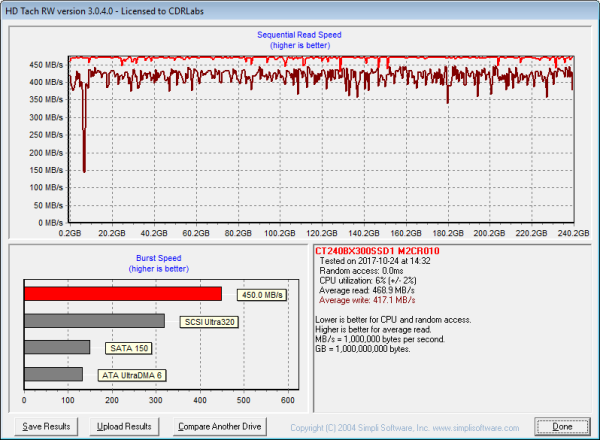Click the Save Results button
Image resolution: width=600 pixels, height=440 pixels.
click(45, 426)
